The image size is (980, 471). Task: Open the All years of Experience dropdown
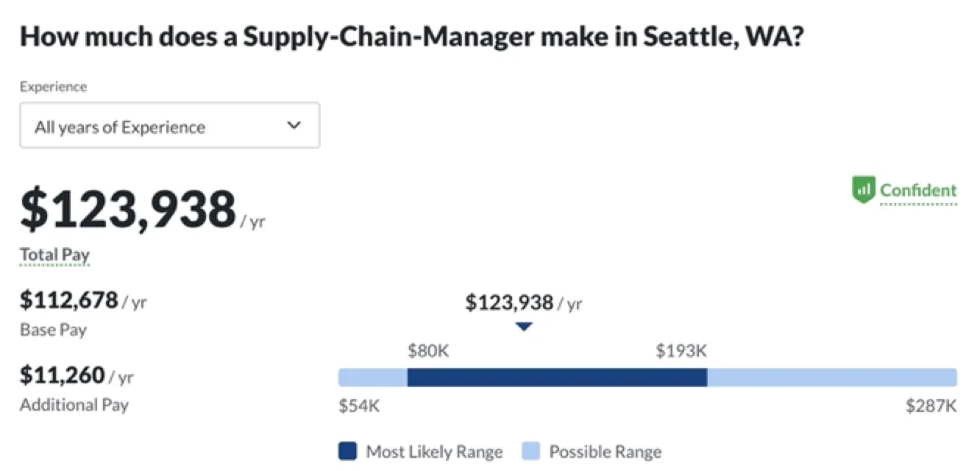click(169, 126)
